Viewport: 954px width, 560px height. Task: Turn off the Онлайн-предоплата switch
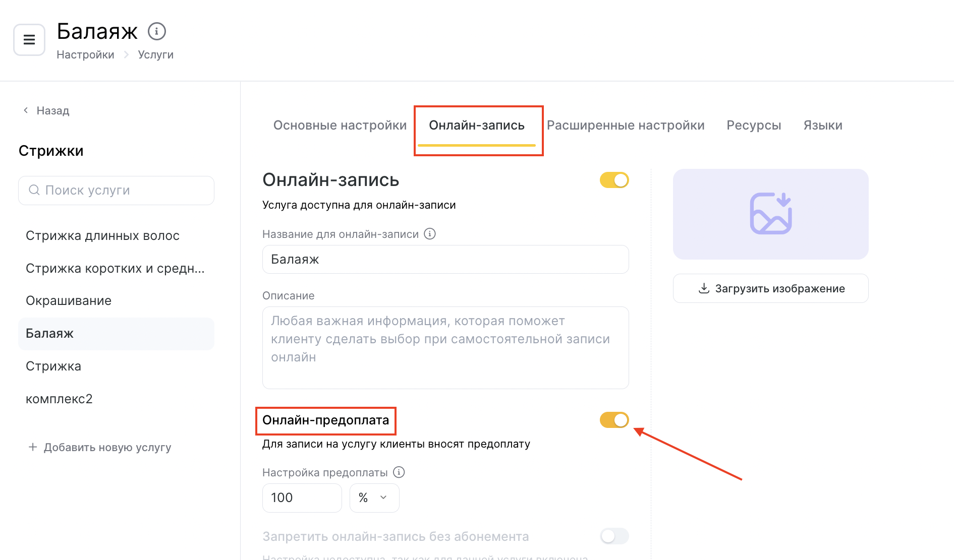614,420
